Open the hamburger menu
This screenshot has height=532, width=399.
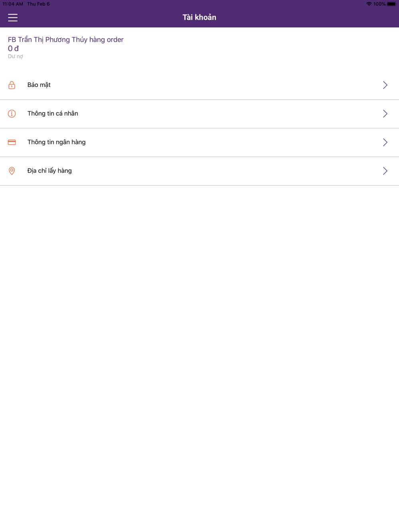point(13,18)
